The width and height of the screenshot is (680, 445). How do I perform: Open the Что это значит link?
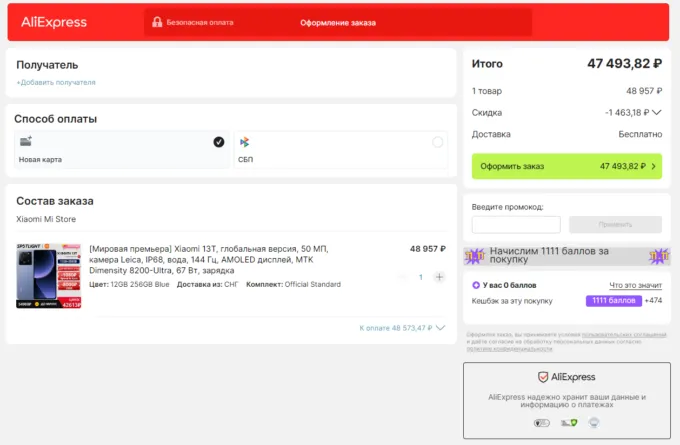pos(635,285)
